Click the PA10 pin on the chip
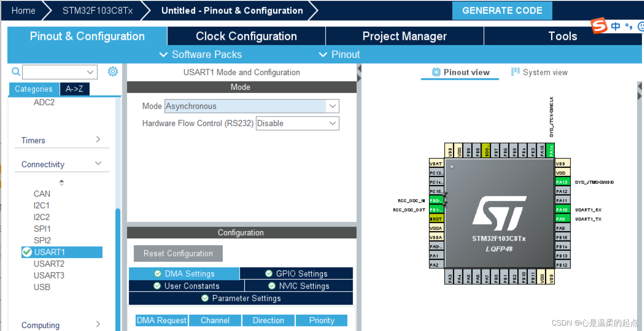Image resolution: width=644 pixels, height=331 pixels. pos(563,210)
